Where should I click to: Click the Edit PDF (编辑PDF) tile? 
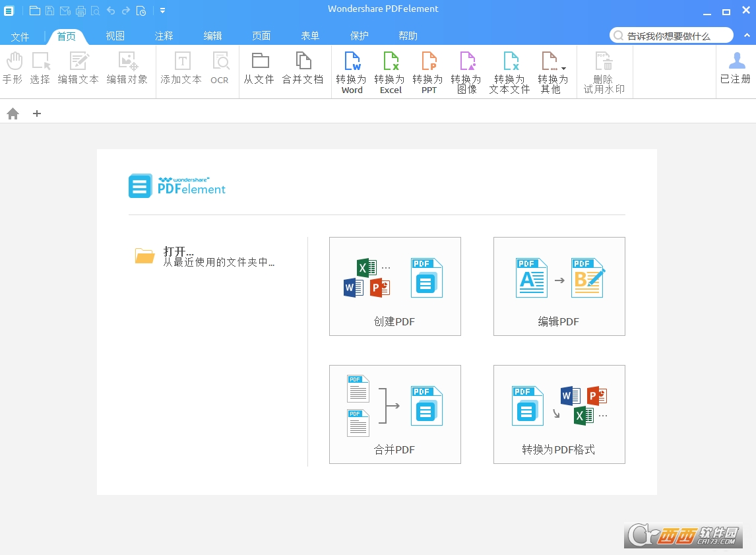[x=559, y=286]
